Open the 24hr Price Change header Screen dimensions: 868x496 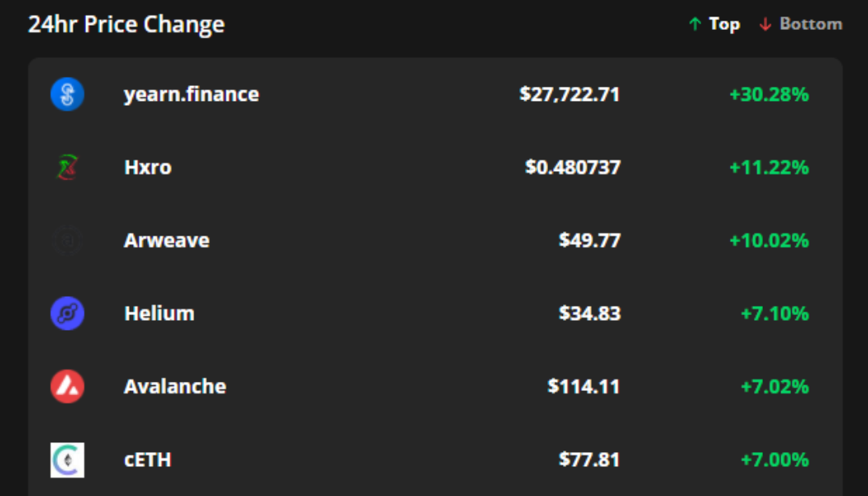tap(127, 24)
